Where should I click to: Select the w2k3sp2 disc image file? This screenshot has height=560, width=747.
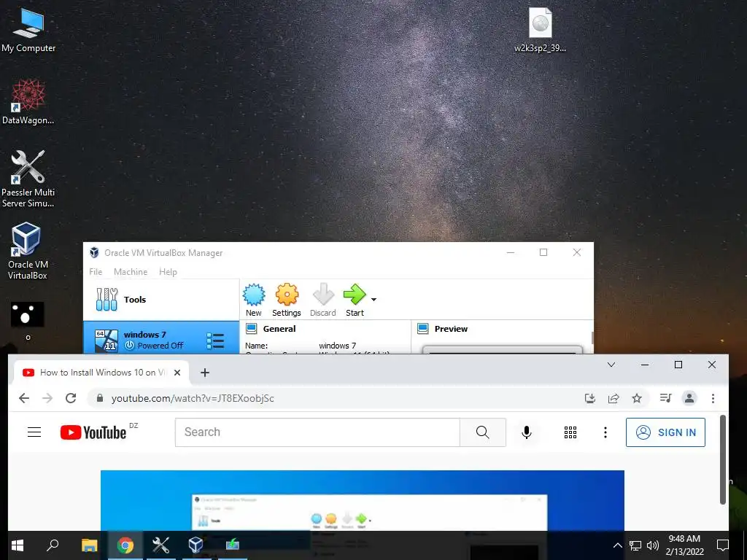click(541, 29)
